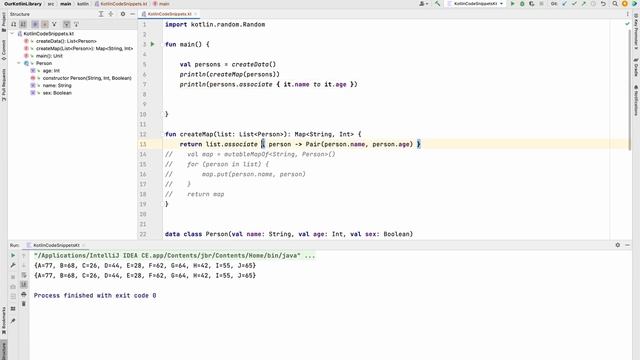Run with coverage from the top toolbar

[x=531, y=4]
